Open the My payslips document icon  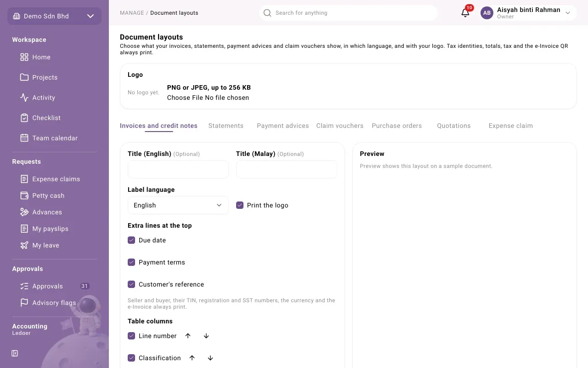[x=24, y=229]
